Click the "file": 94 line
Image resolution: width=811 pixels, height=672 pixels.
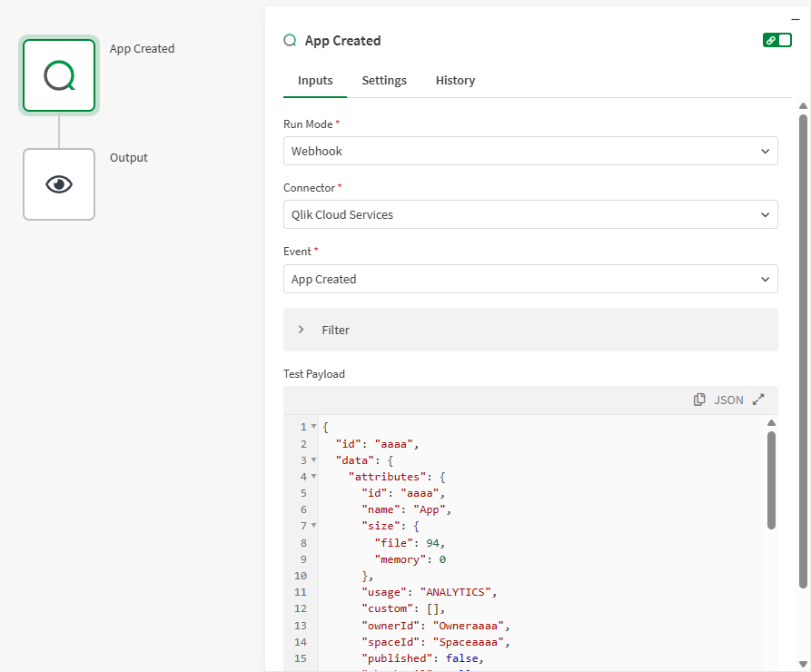[410, 543]
